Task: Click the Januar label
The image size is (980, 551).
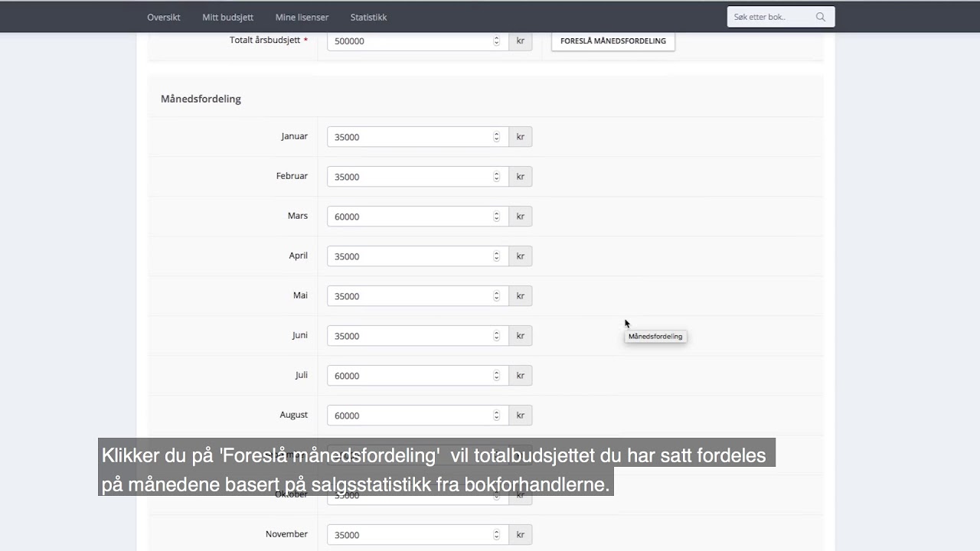Action: [294, 136]
